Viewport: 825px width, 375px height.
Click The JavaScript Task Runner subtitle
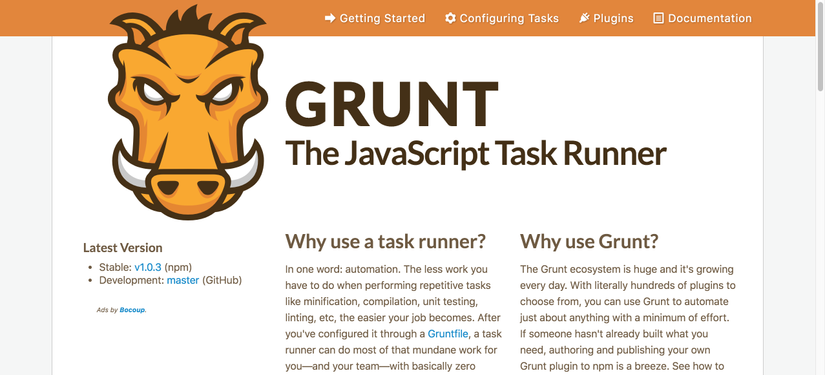click(476, 154)
